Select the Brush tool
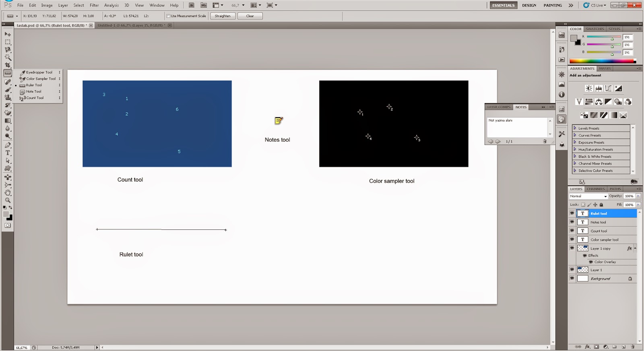The image size is (644, 351). coord(8,89)
